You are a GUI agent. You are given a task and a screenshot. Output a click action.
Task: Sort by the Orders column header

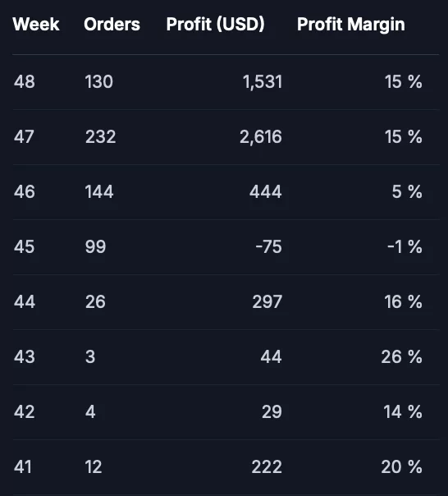[112, 25]
